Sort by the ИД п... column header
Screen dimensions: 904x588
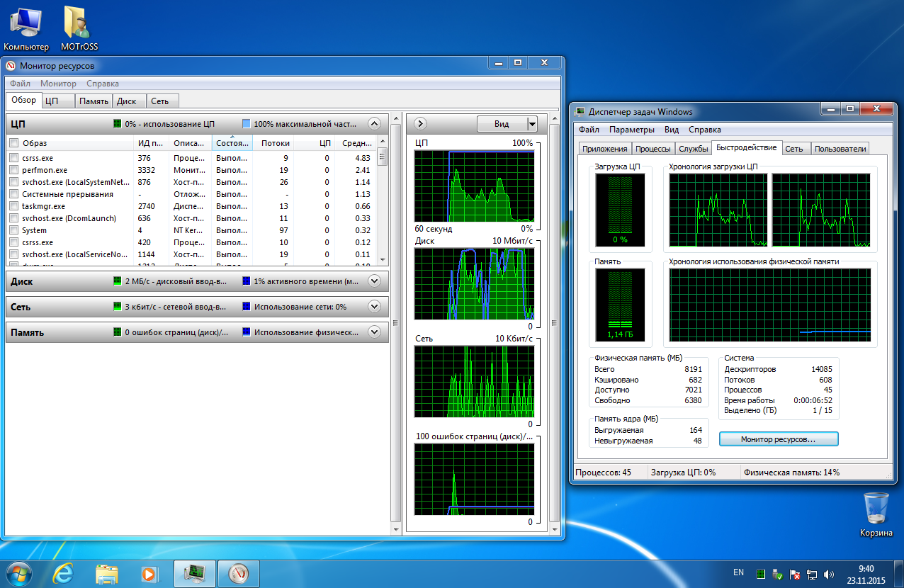152,143
